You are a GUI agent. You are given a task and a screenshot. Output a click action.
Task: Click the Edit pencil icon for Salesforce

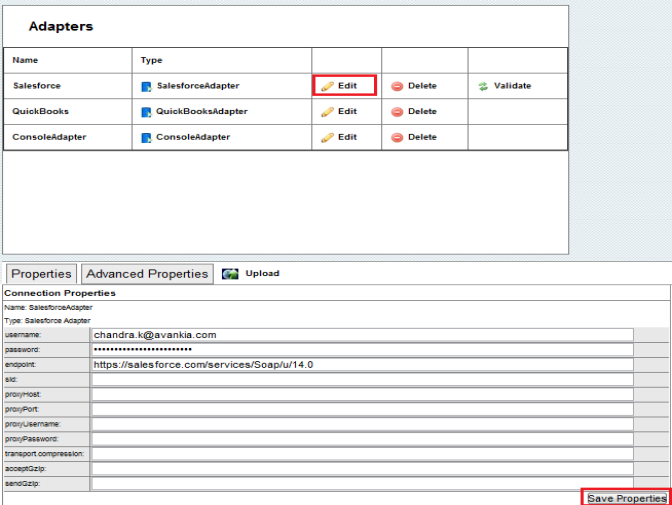(327, 86)
